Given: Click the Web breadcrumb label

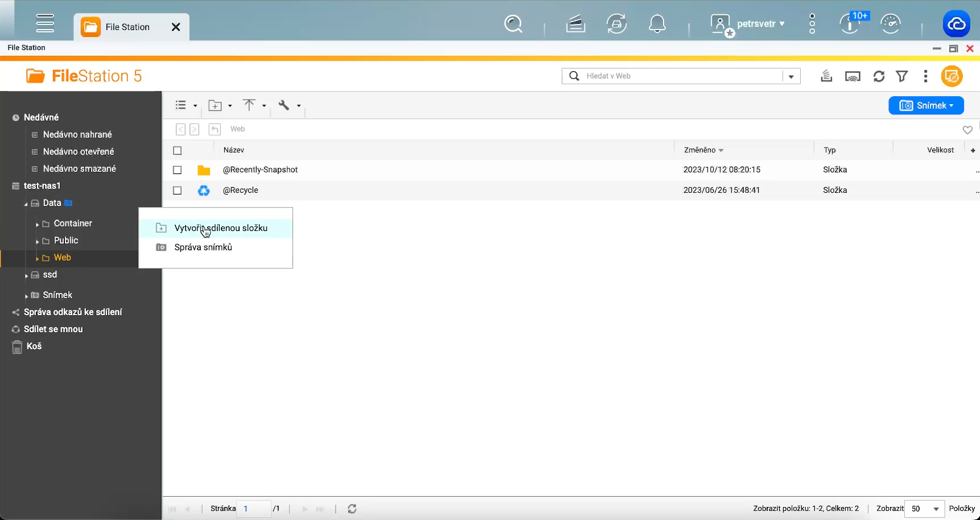Looking at the screenshot, I should 237,129.
